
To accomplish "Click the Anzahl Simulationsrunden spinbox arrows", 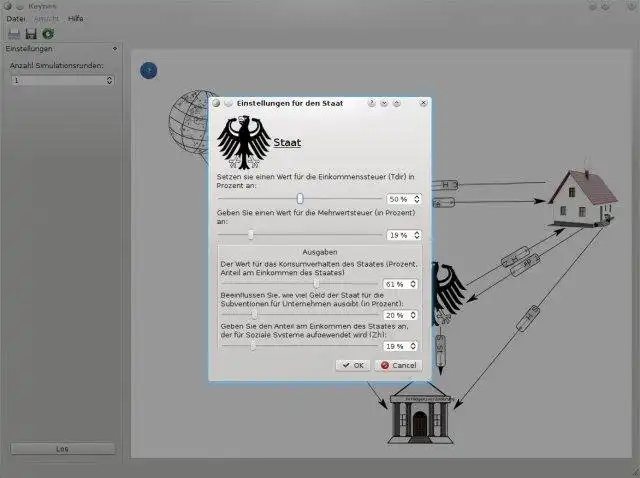I will pos(109,80).
